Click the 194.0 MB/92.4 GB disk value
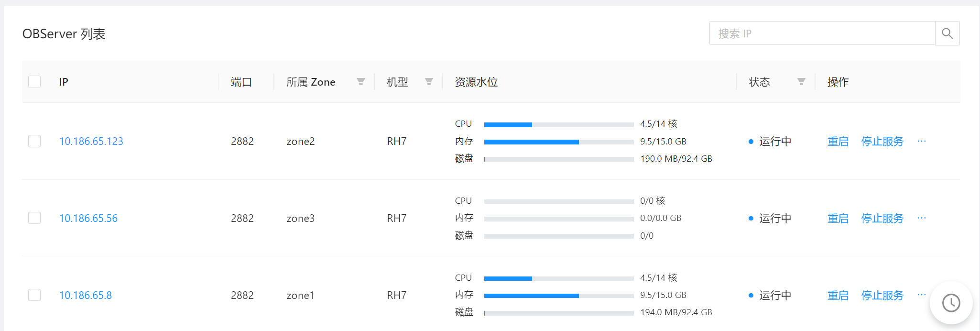 tap(676, 312)
